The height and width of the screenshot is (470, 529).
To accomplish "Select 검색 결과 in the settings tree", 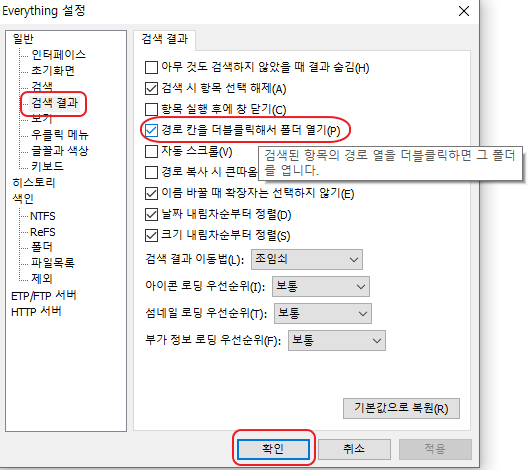I will pyautogui.click(x=54, y=103).
